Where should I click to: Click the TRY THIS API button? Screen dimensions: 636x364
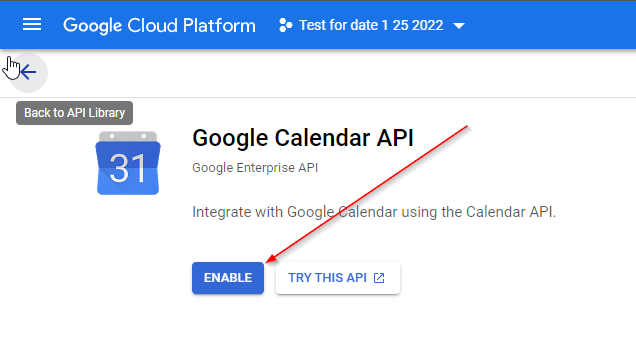pos(338,278)
